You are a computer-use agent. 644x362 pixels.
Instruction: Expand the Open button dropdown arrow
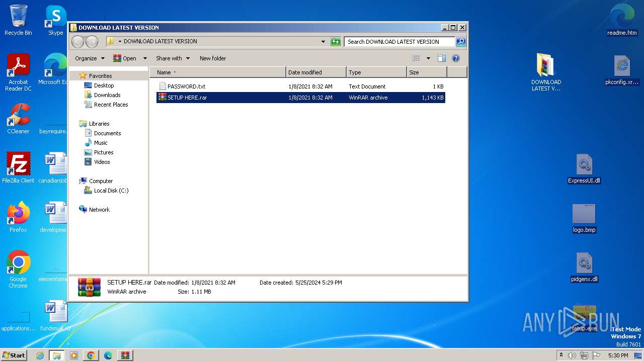point(145,58)
